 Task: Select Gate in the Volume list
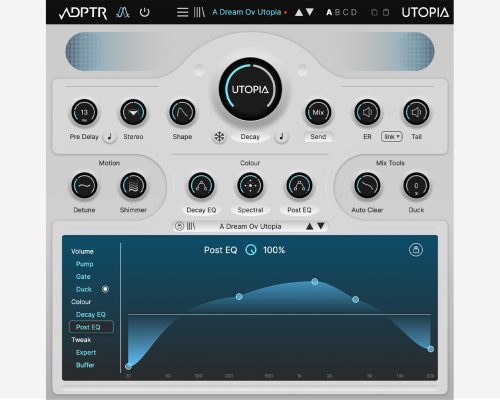[x=83, y=277]
